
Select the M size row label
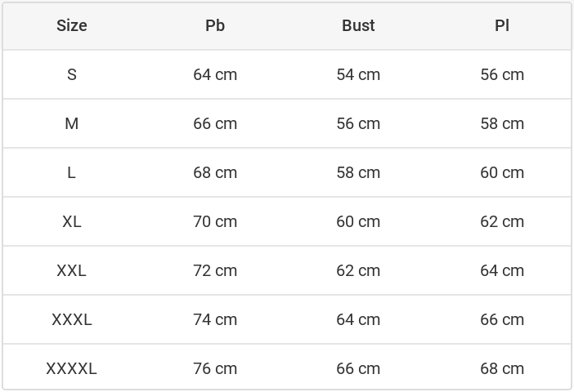[x=72, y=123]
